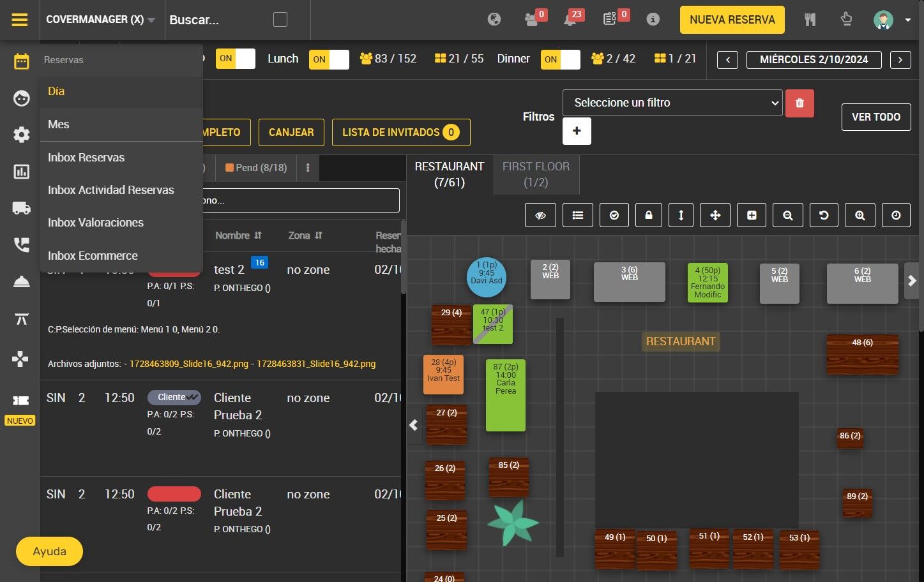
Task: Click the list view toolbar icon
Action: point(578,216)
